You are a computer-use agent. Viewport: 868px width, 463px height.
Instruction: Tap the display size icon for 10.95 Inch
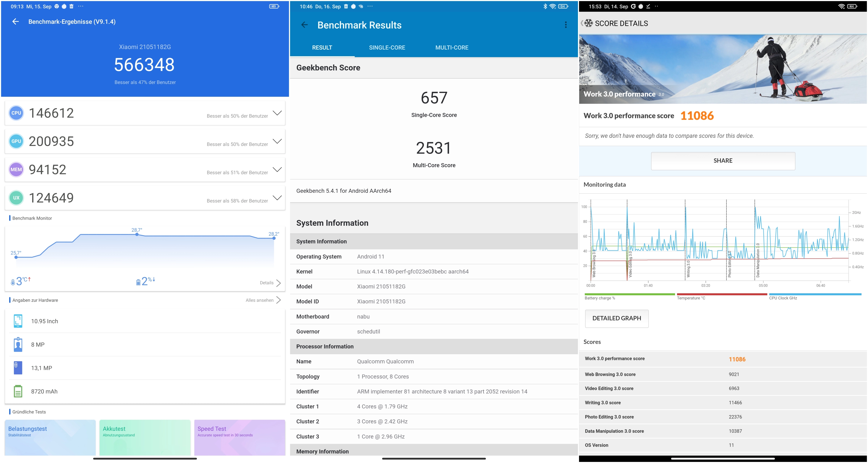(18, 321)
